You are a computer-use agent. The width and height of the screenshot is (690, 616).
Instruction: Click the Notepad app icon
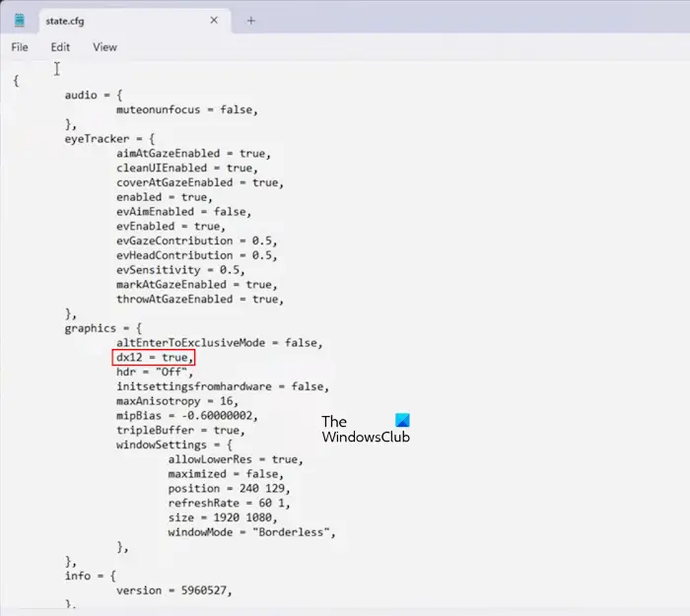(x=19, y=21)
